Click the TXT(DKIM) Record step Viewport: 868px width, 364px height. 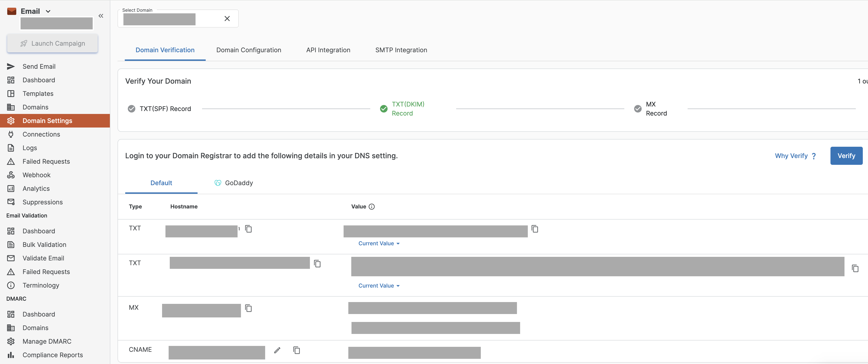(x=402, y=109)
